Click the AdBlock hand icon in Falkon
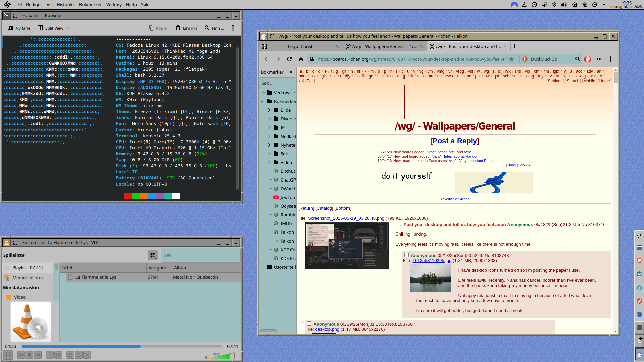Image resolution: width=644 pixels, height=362 pixels. [x=587, y=59]
